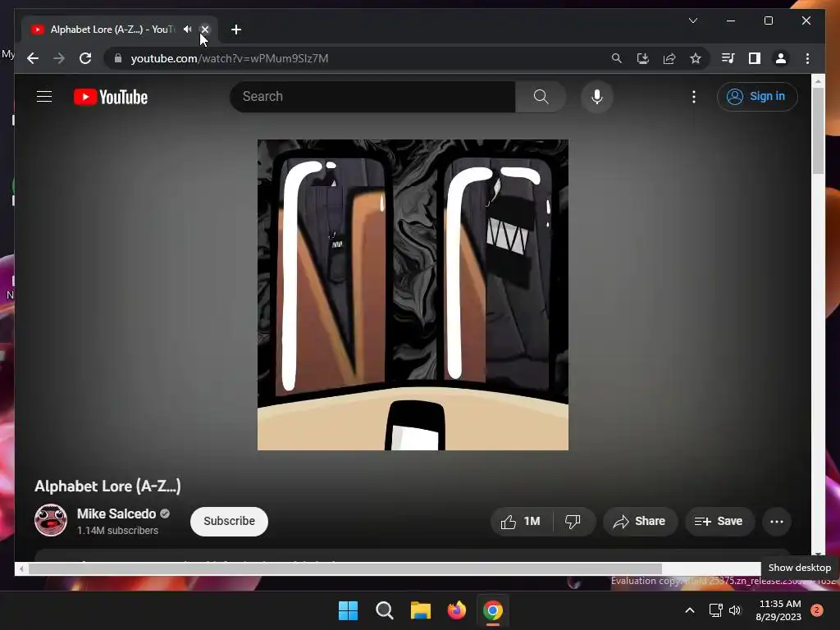Start voice search with microphone icon

click(x=597, y=97)
